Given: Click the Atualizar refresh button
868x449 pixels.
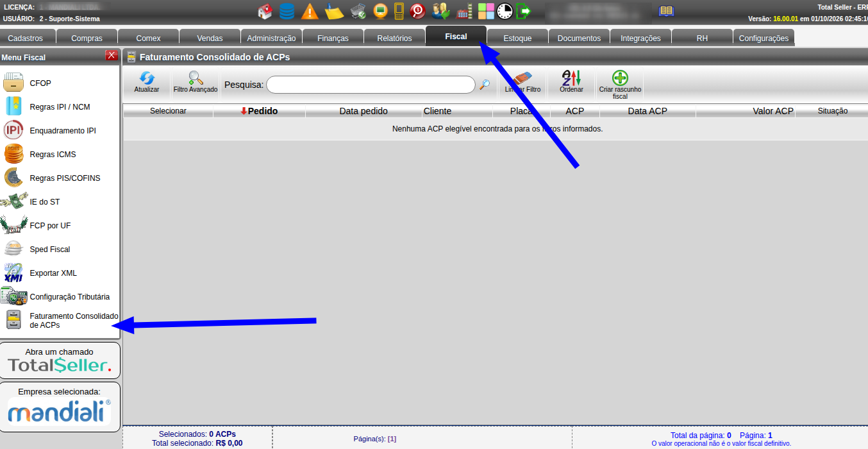Looking at the screenshot, I should (x=147, y=82).
